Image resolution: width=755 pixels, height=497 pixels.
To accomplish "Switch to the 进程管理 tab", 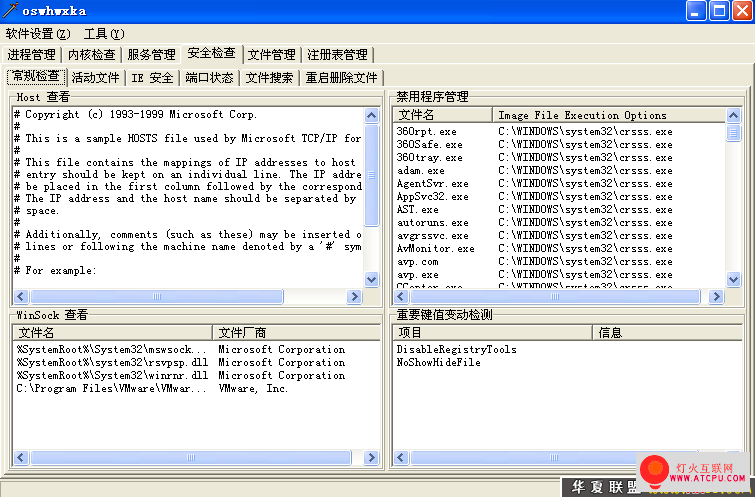I will 31,54.
